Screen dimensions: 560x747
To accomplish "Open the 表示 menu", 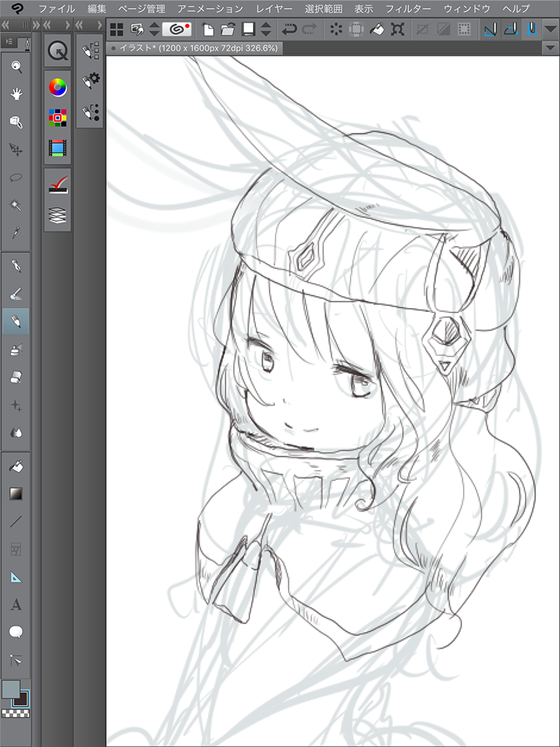I will pos(364,9).
